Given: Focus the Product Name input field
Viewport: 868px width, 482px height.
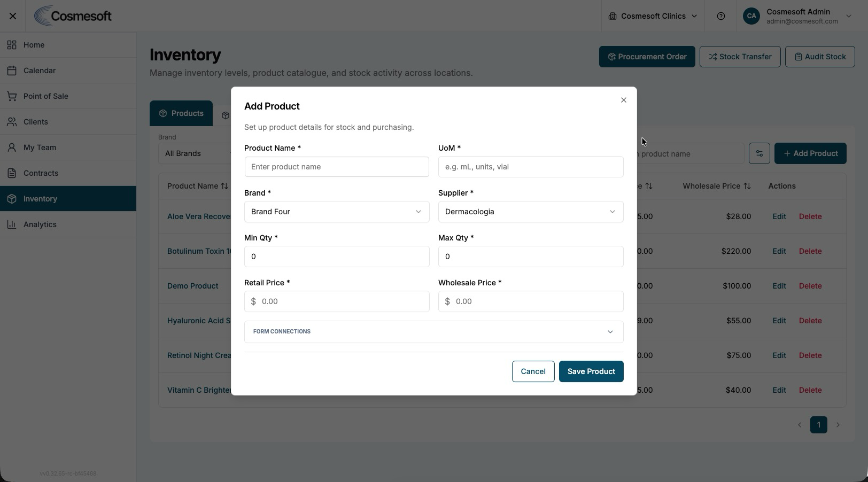Looking at the screenshot, I should 337,167.
